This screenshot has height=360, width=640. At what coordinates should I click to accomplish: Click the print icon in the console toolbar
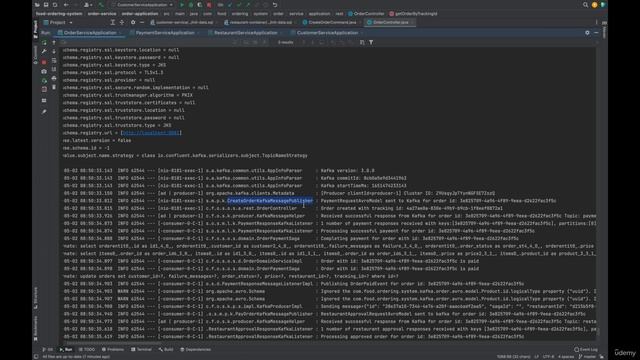[x=54, y=78]
